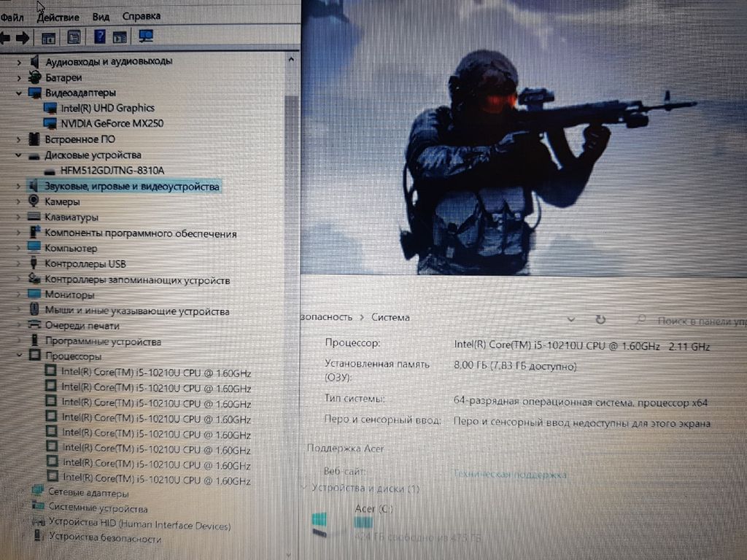Open the Acer (C:) drive
The height and width of the screenshot is (560, 747).
(374, 508)
